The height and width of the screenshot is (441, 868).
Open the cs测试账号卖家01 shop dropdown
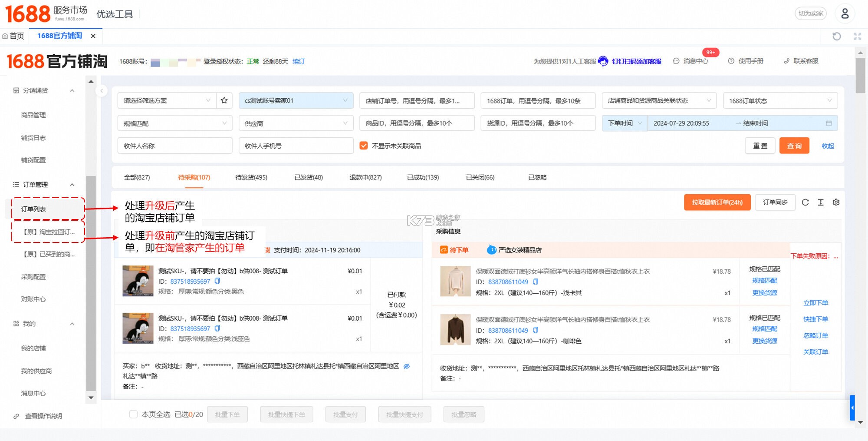click(296, 100)
